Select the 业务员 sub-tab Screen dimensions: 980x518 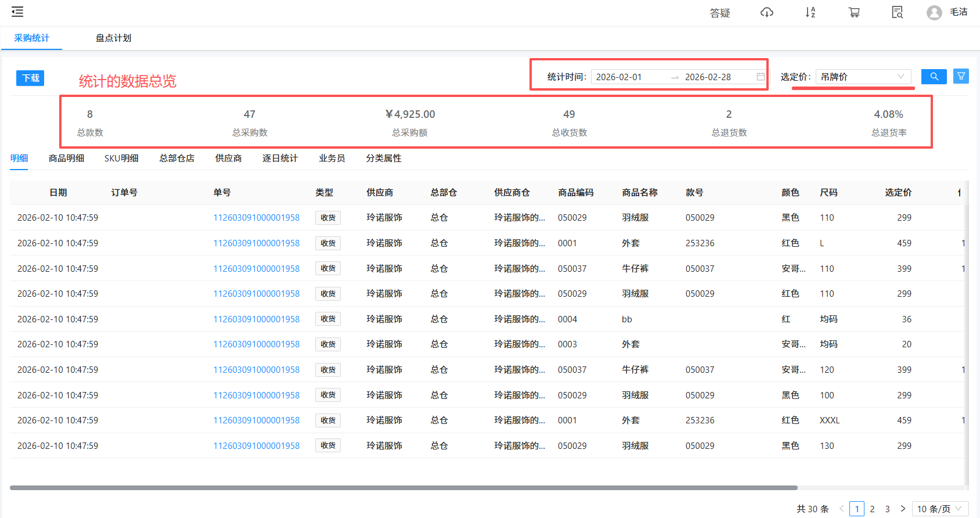[x=332, y=158]
